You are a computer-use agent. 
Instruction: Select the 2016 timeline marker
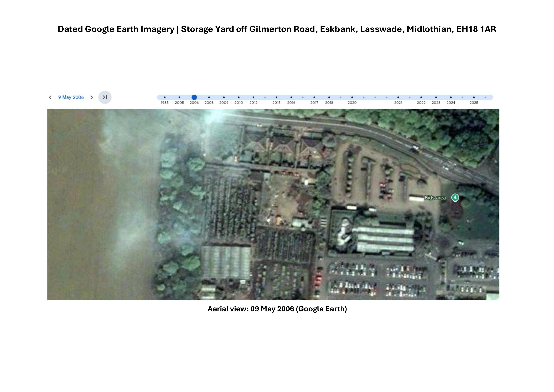291,97
